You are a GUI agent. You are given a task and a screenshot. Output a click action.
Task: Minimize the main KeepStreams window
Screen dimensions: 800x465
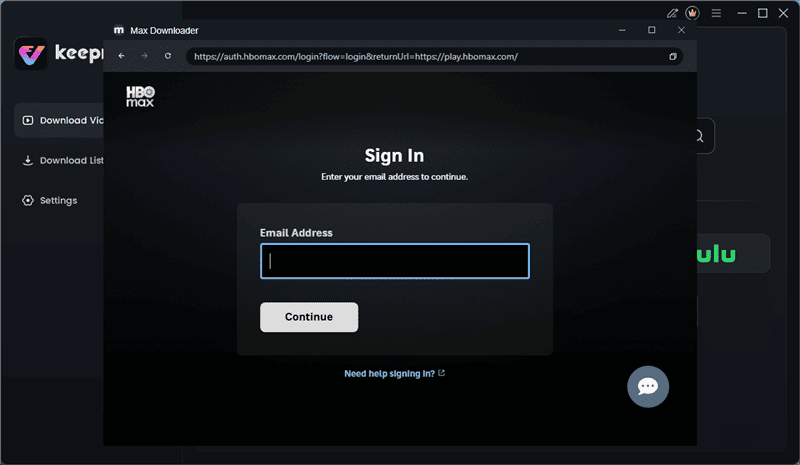tap(742, 13)
